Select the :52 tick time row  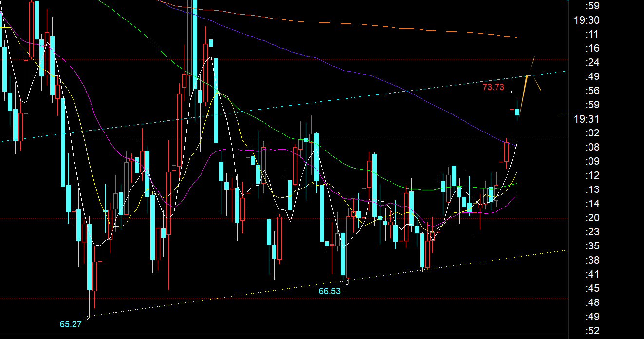[x=592, y=331]
